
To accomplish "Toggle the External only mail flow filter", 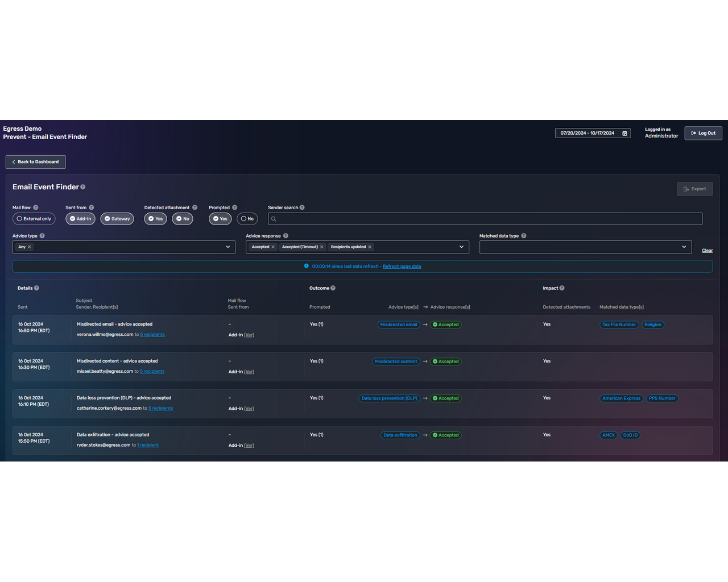I will pos(34,219).
